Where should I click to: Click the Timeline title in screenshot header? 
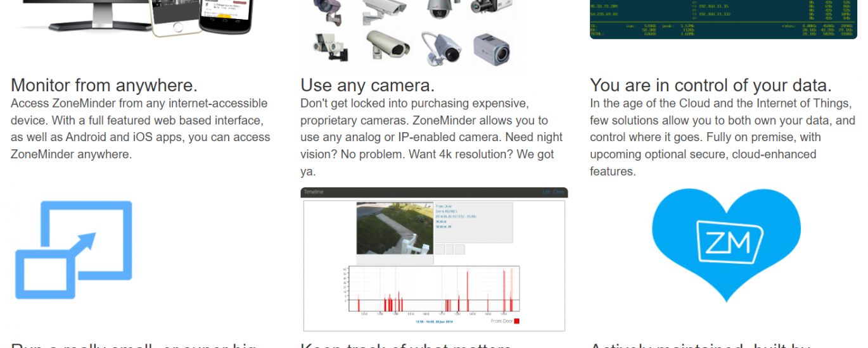click(x=313, y=192)
